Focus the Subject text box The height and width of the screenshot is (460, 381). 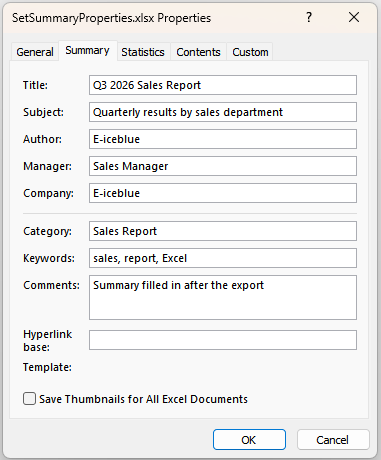coord(223,112)
